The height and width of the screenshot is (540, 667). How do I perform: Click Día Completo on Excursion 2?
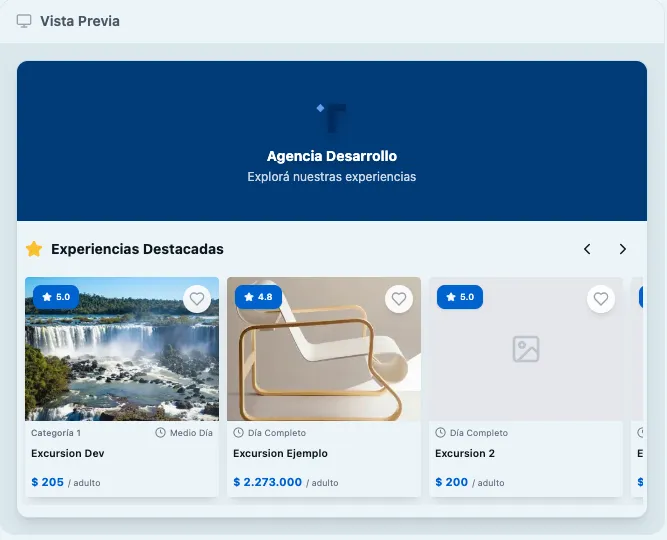pyautogui.click(x=479, y=433)
